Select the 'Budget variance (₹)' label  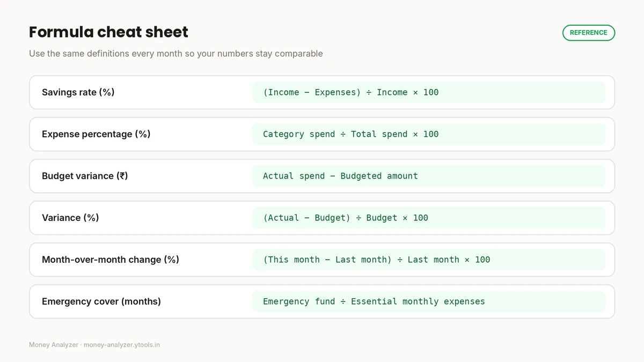coord(85,176)
